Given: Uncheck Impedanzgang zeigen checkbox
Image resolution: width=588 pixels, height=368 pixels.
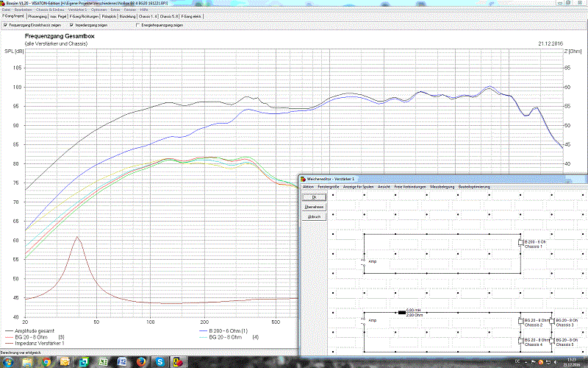Looking at the screenshot, I should (x=72, y=25).
